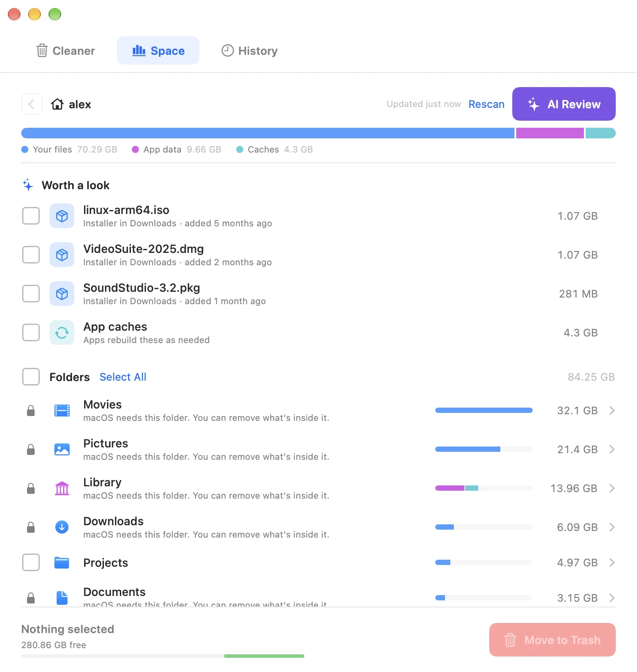Open the History tab
This screenshot has width=637, height=672.
[x=249, y=51]
